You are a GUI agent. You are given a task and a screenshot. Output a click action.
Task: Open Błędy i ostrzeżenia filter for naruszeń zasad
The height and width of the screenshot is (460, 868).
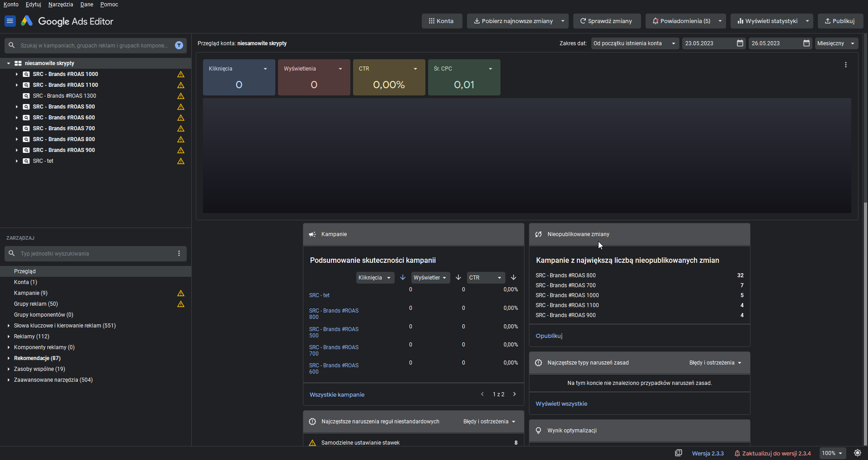(x=716, y=363)
